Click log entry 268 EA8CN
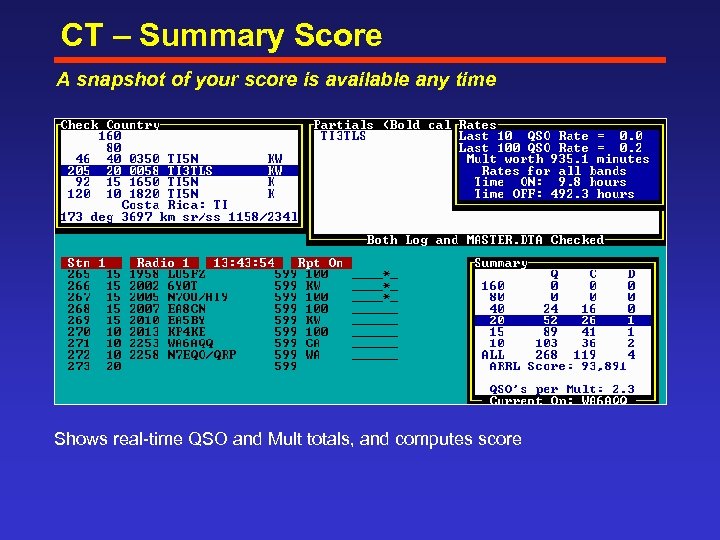The width and height of the screenshot is (720, 540). (x=232, y=309)
